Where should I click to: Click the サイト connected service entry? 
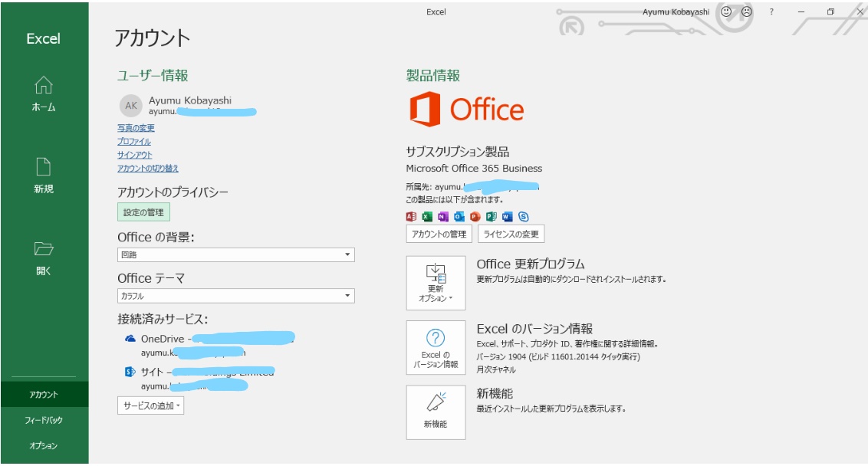[x=200, y=379]
